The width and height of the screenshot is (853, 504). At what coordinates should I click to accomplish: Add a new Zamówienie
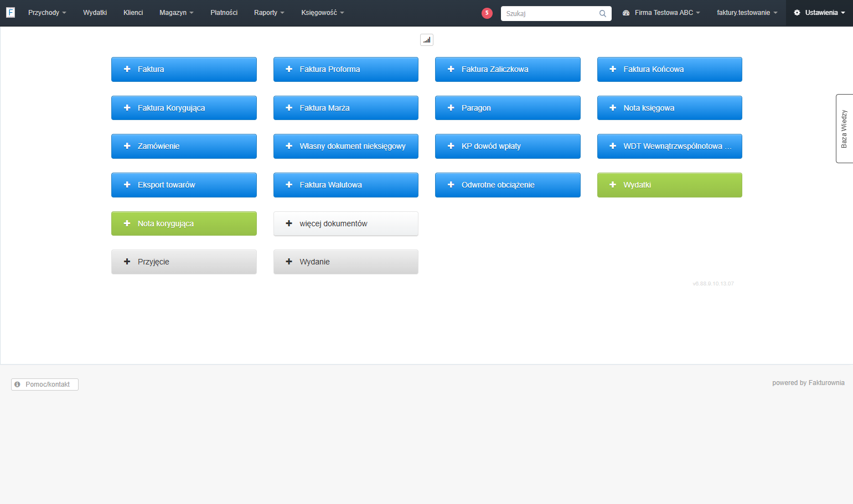184,146
